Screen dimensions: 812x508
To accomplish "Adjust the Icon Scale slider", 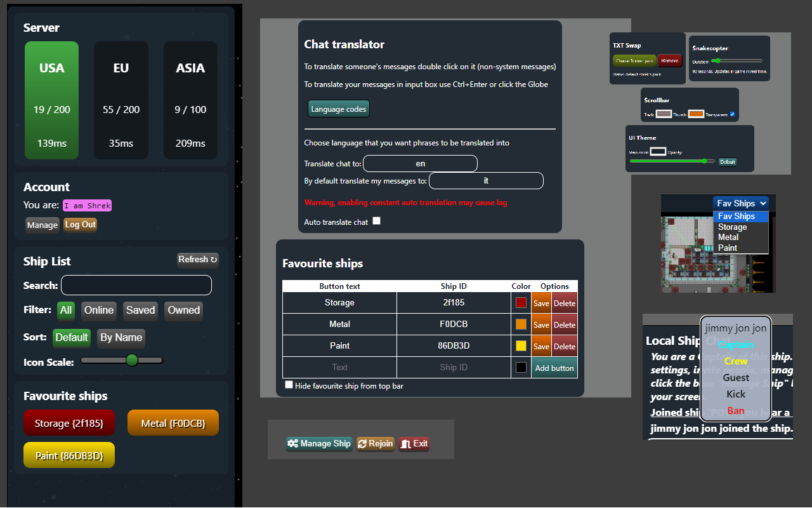I will (122, 361).
